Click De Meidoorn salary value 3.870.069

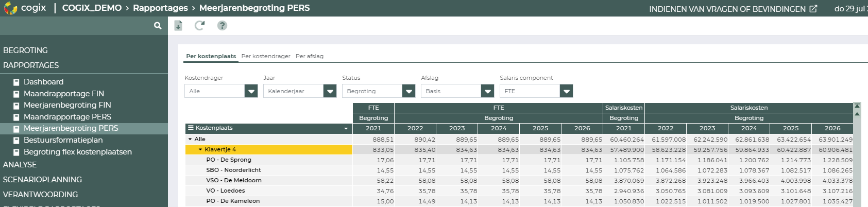tap(628, 181)
